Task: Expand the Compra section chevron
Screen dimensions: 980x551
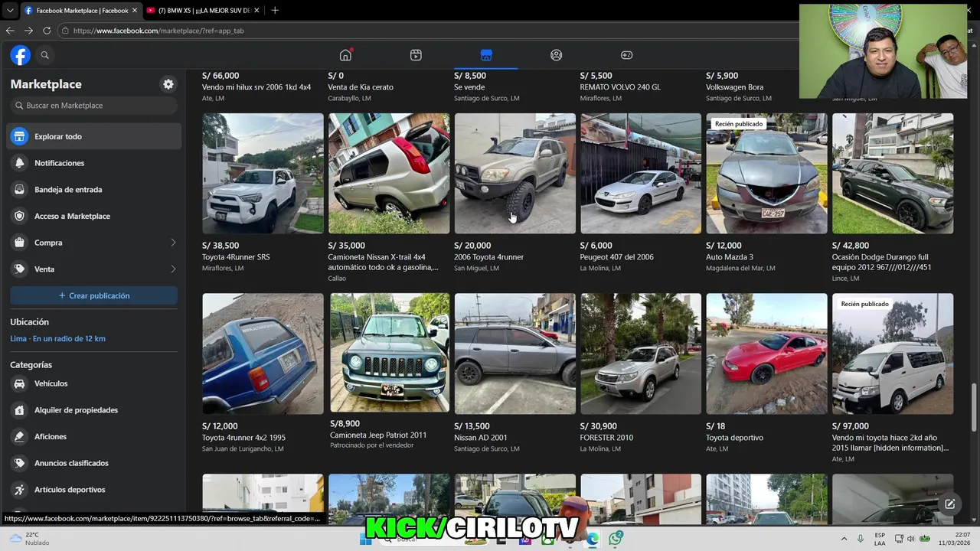Action: pyautogui.click(x=172, y=243)
